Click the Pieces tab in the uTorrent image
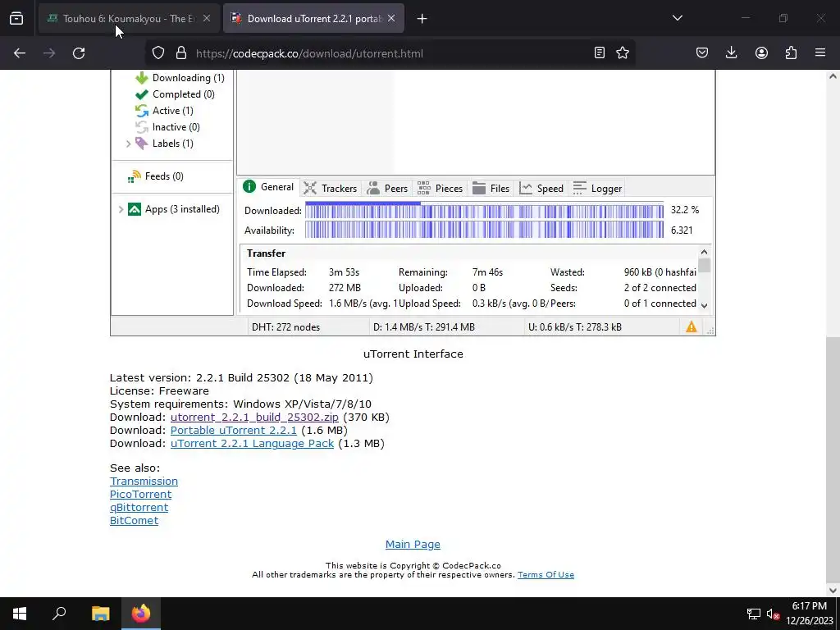The image size is (840, 630). 440,189
